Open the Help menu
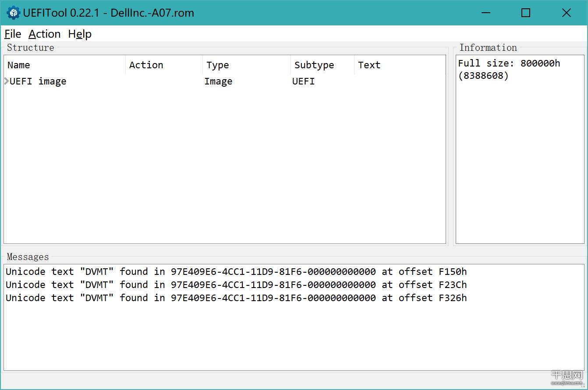This screenshot has height=390, width=588. point(80,34)
